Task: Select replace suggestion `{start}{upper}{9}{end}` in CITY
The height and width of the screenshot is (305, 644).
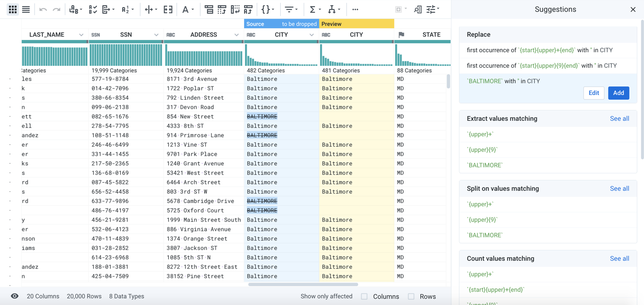Action: (548, 66)
